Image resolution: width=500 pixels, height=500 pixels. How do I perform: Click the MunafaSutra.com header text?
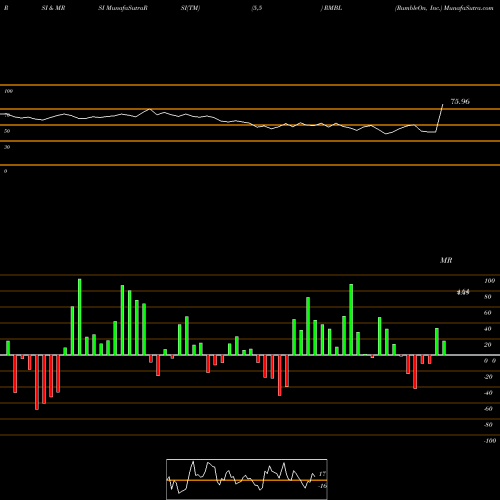pyautogui.click(x=469, y=8)
